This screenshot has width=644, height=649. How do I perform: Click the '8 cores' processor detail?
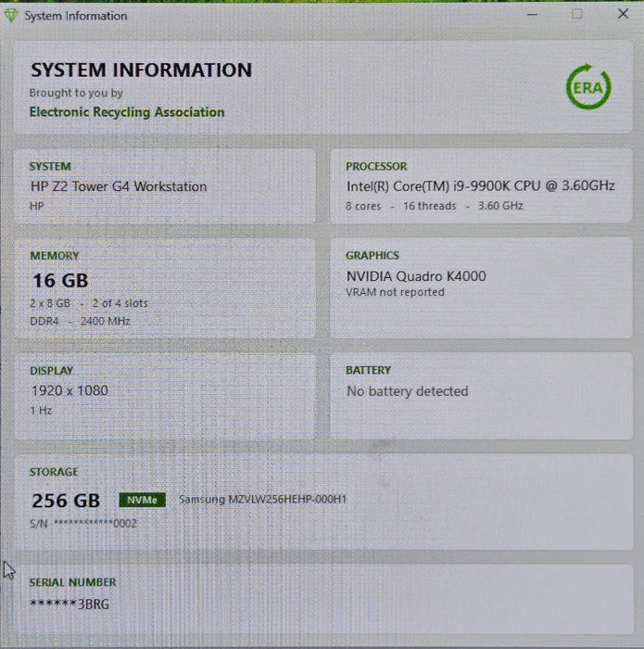(x=363, y=206)
